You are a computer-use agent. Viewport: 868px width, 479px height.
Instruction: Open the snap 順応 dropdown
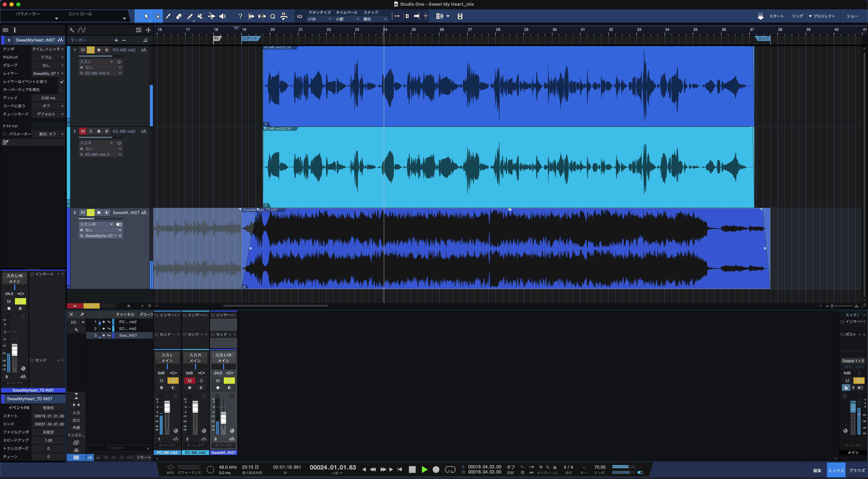(375, 19)
